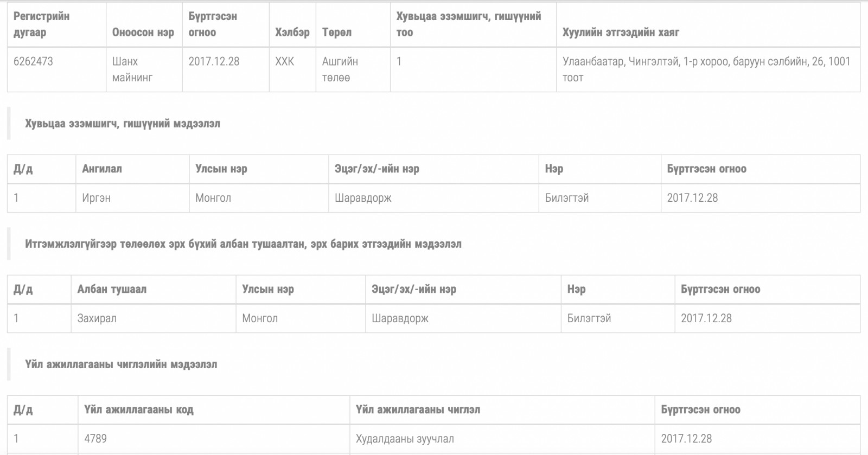Click the Үйл ажиллагааны чиглэлийн мэдээлэл heading

tap(121, 364)
